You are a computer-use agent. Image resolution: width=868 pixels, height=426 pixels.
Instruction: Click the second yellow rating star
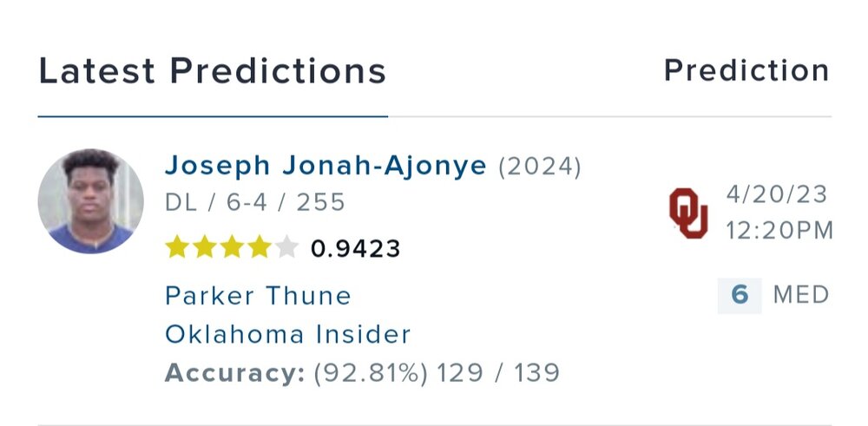pos(205,248)
